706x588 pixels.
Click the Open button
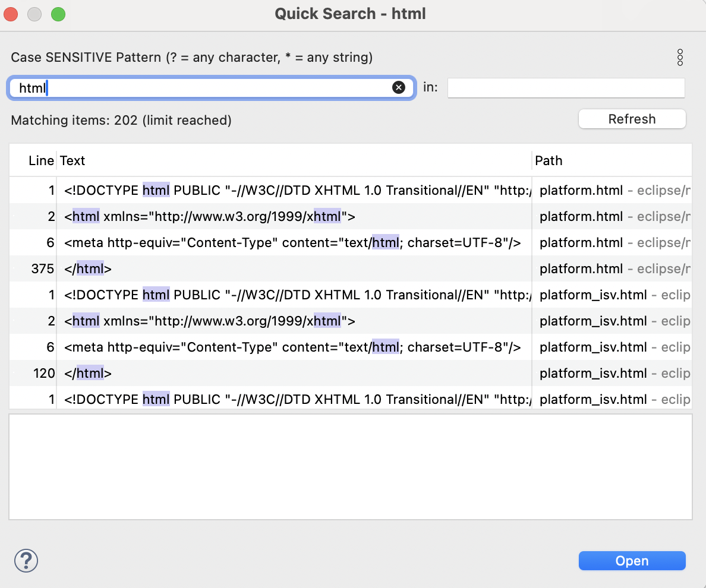pyautogui.click(x=632, y=561)
